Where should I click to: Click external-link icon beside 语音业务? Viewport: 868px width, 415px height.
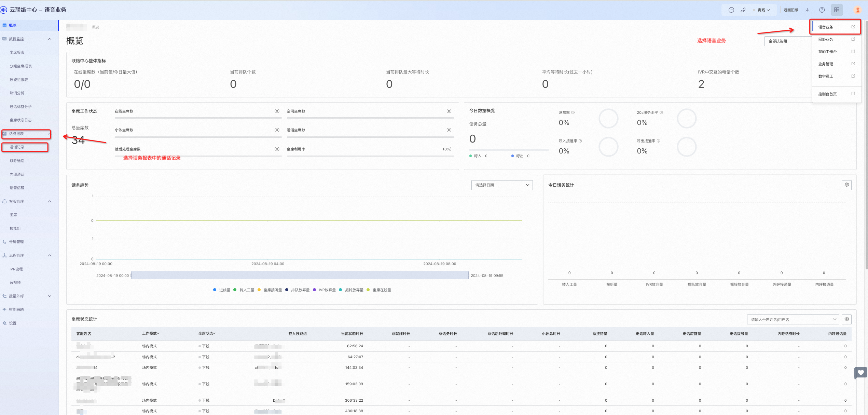pos(853,27)
